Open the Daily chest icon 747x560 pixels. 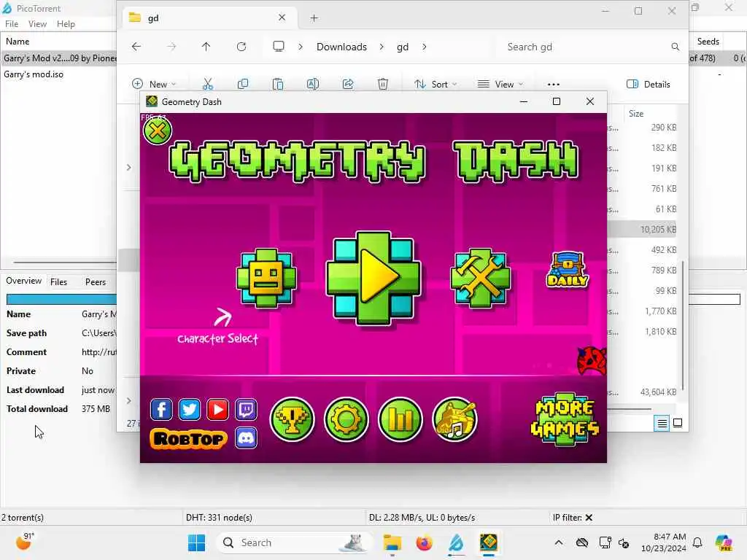coord(567,270)
